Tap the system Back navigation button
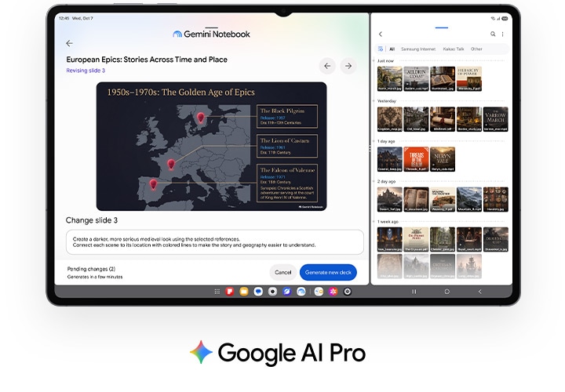The width and height of the screenshot is (565, 392). coord(479,292)
